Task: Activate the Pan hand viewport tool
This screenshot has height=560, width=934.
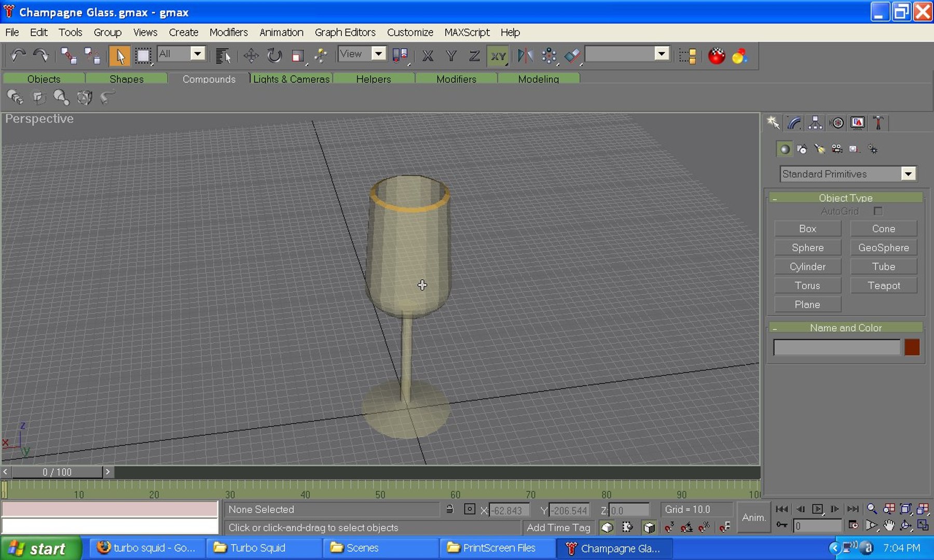Action: point(889,526)
